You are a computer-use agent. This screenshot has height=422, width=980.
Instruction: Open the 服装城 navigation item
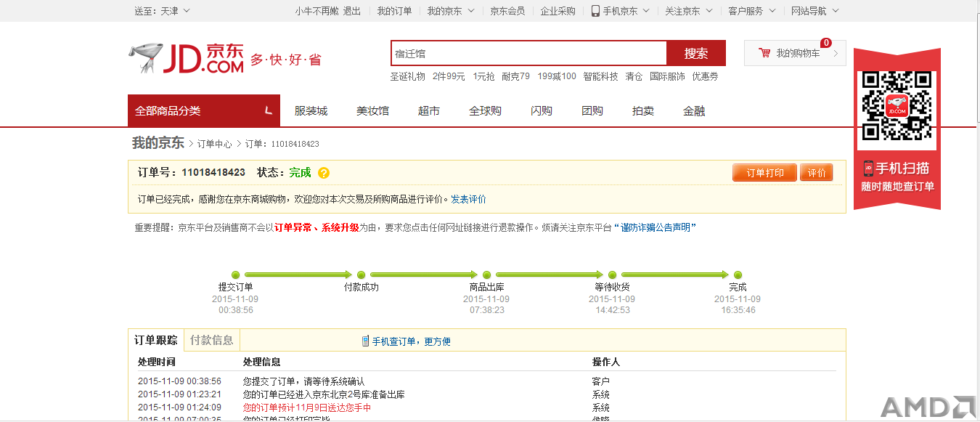[311, 111]
